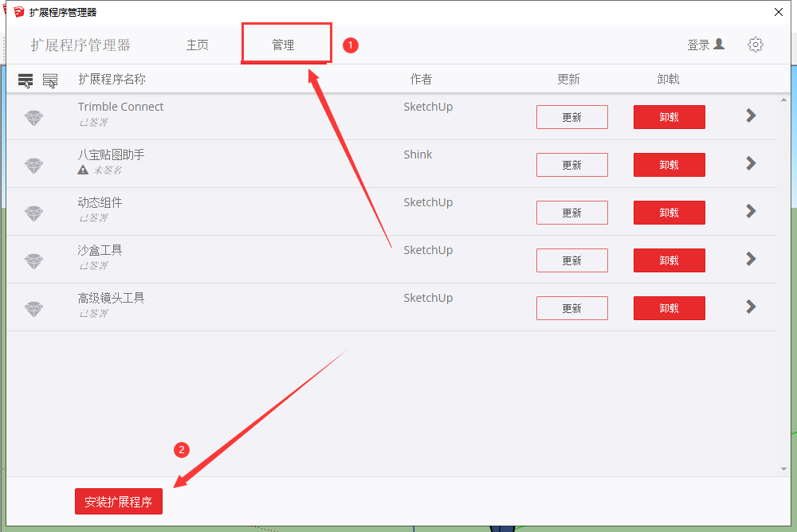This screenshot has width=797, height=532.
Task: Uninstall 高级镜头工具 with 卸载 button
Action: tap(669, 308)
